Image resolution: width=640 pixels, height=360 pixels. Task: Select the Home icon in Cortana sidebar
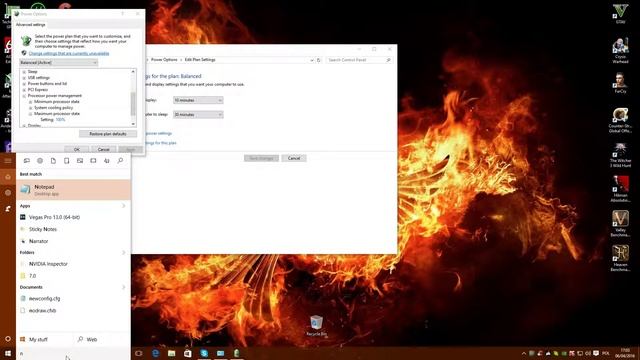[8, 177]
